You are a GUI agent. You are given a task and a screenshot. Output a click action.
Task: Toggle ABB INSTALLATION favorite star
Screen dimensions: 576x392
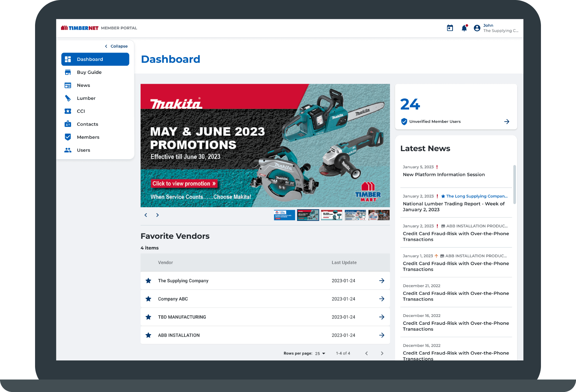[x=148, y=336]
